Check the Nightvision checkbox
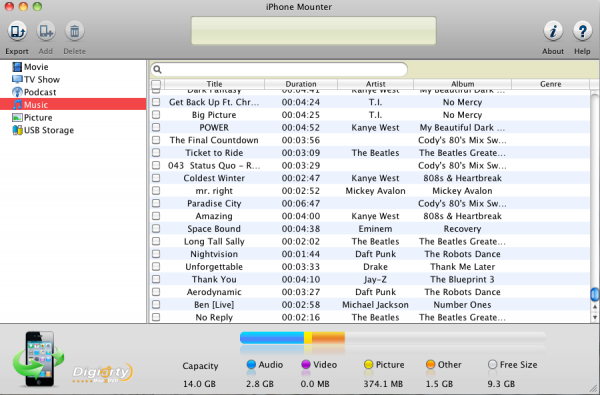Image resolution: width=600 pixels, height=395 pixels. point(156,254)
